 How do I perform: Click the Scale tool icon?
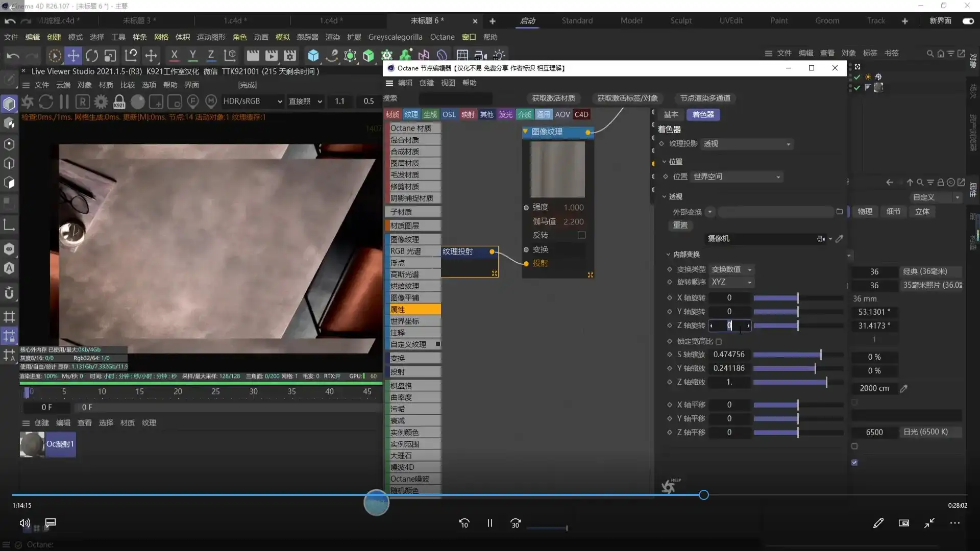click(110, 55)
